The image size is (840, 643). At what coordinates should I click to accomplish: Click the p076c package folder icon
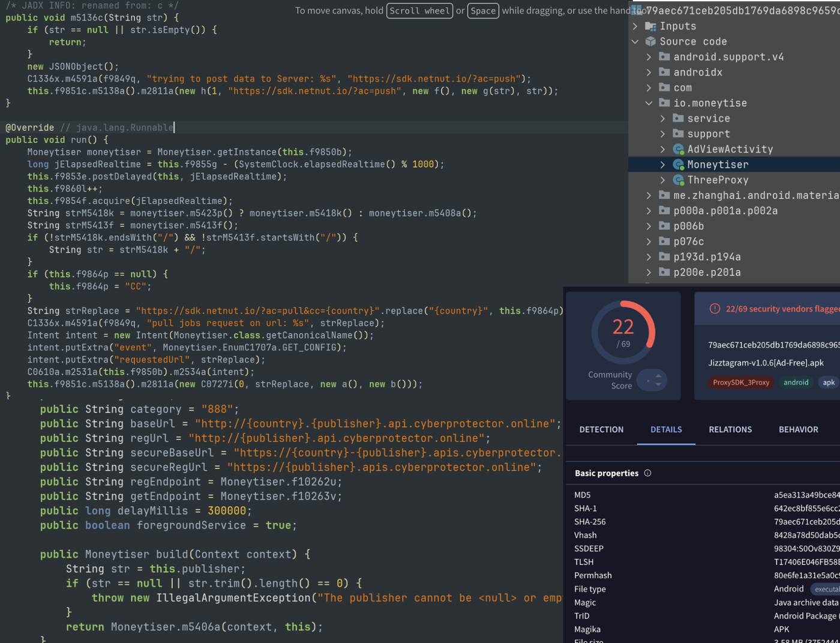664,241
